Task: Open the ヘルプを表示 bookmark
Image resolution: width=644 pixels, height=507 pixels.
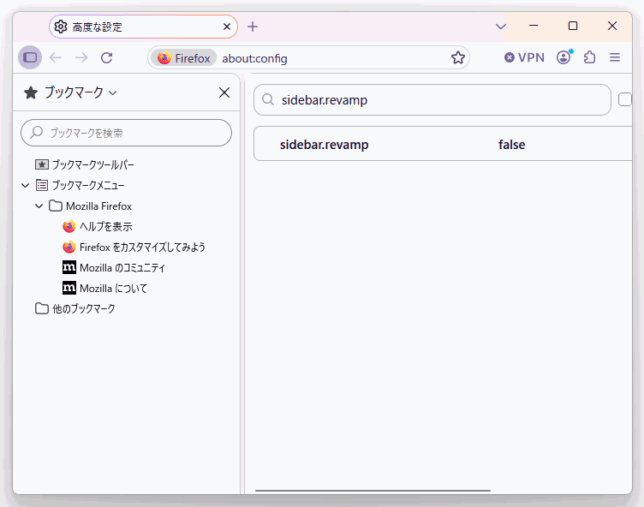Action: coord(98,226)
